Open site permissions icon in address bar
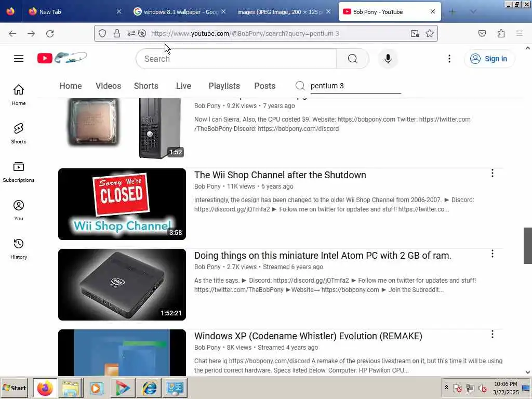 [131, 33]
